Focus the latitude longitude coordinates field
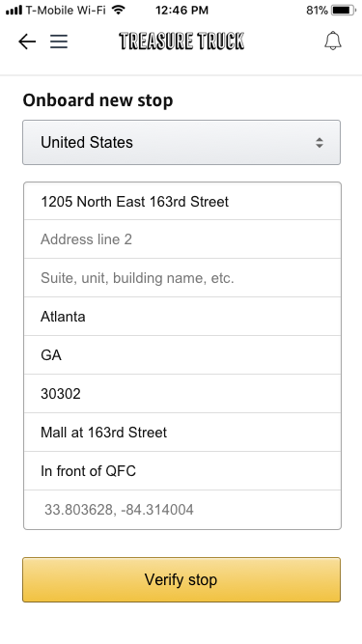The height and width of the screenshot is (644, 362). tap(182, 510)
